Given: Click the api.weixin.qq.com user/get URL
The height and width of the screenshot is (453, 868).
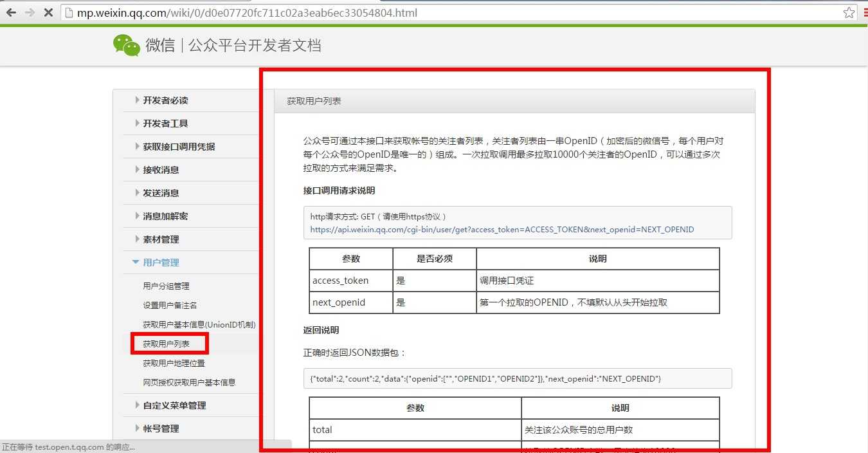Looking at the screenshot, I should (x=502, y=230).
